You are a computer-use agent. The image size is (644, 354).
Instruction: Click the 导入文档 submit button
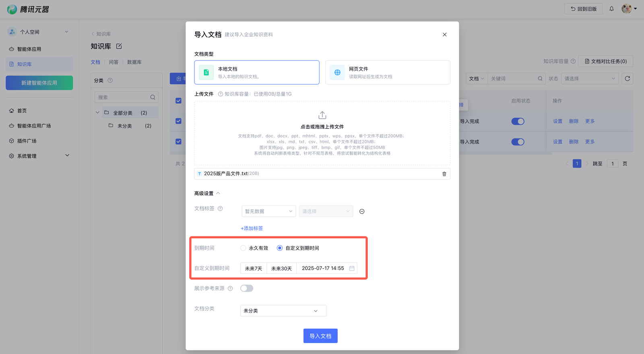tap(320, 336)
